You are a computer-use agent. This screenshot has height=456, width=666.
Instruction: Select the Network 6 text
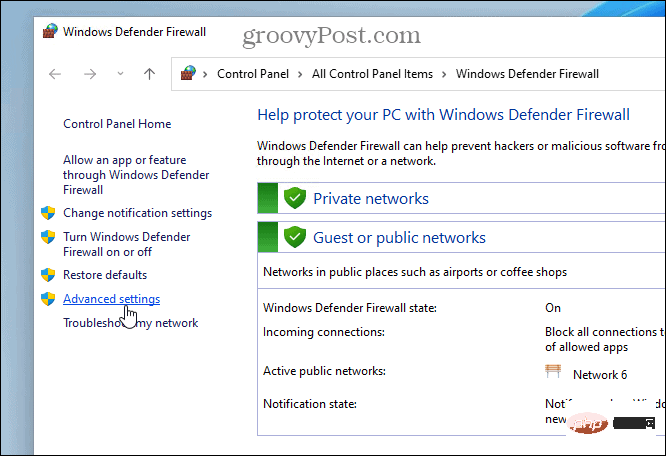tap(600, 375)
